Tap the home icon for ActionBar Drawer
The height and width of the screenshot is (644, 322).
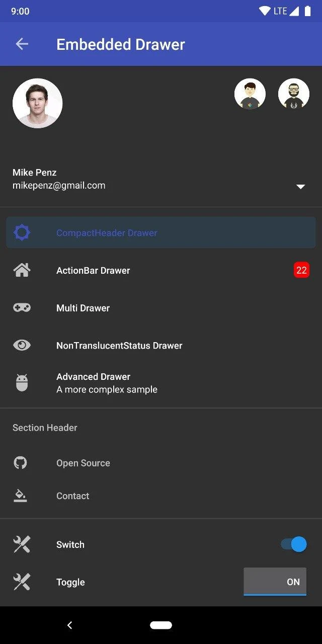pos(22,270)
